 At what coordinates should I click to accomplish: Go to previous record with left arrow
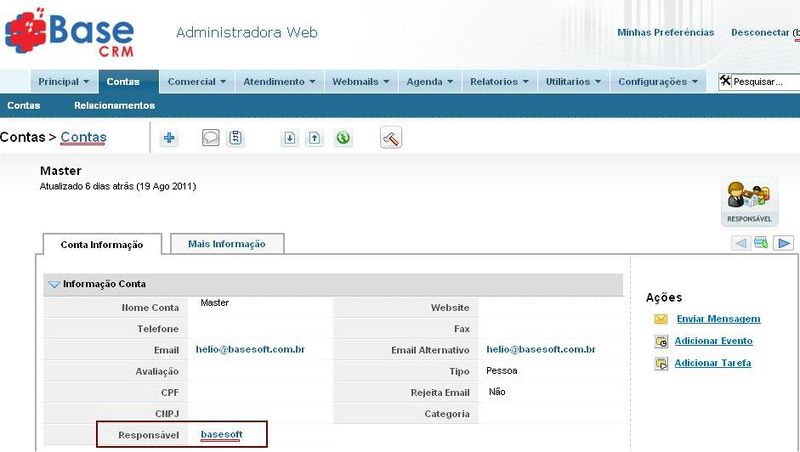[740, 243]
